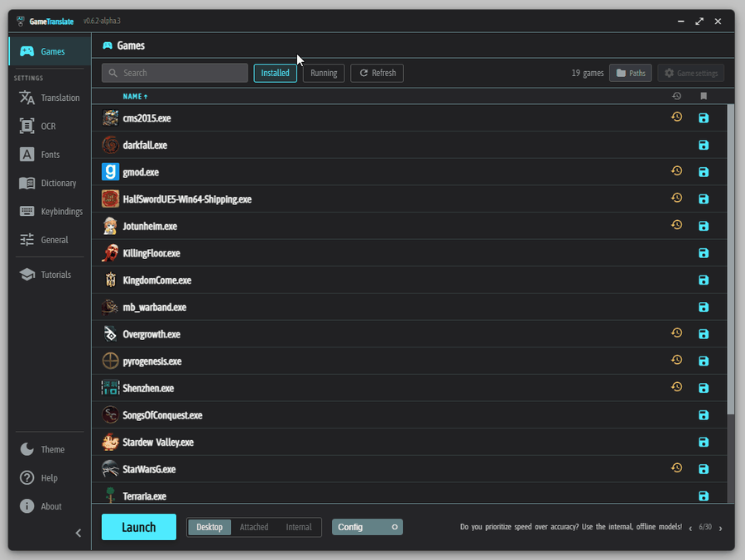
Task: Show previous tip with left chevron
Action: pyautogui.click(x=690, y=529)
